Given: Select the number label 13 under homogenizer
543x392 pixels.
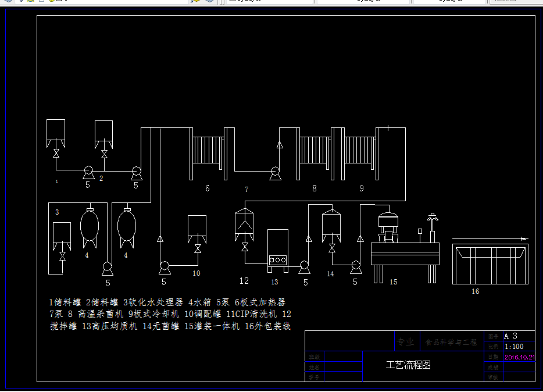Looking at the screenshot, I should pyautogui.click(x=274, y=282).
